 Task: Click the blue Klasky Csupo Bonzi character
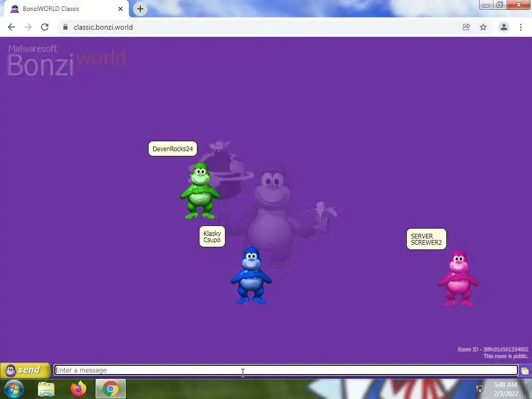pos(251,275)
